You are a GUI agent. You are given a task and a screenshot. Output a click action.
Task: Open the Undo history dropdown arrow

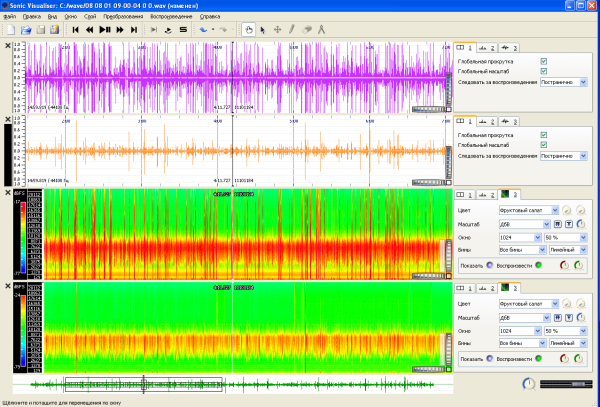(x=213, y=29)
